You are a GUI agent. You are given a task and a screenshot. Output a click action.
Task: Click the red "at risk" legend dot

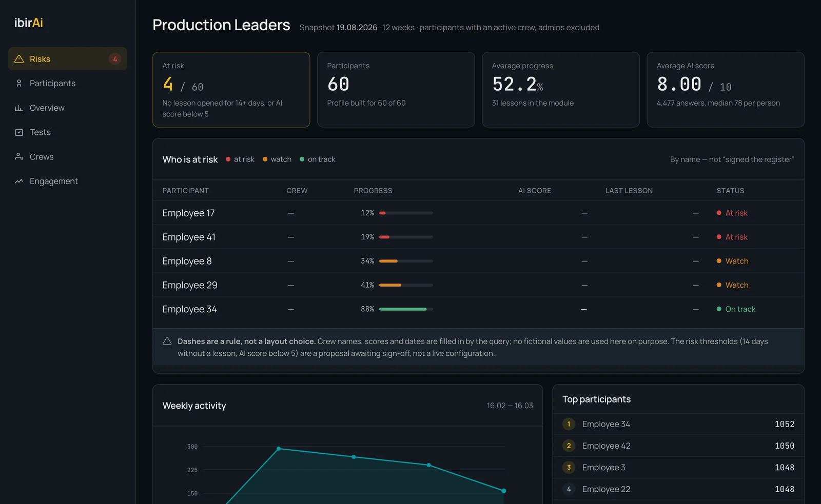[228, 159]
